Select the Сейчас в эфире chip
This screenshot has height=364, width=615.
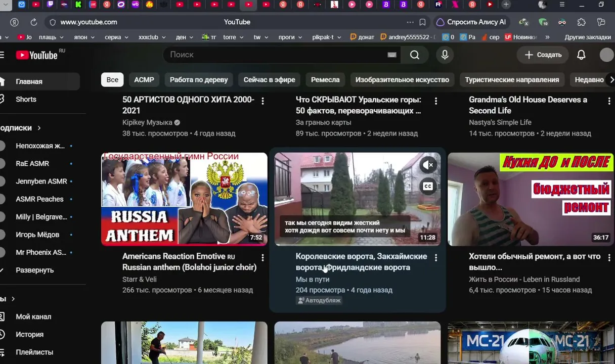click(269, 79)
